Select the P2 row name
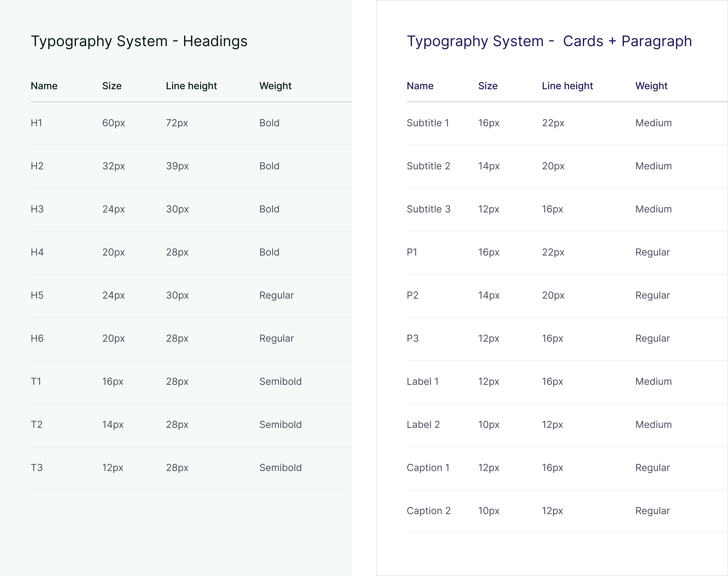This screenshot has width=728, height=576. pyautogui.click(x=413, y=296)
